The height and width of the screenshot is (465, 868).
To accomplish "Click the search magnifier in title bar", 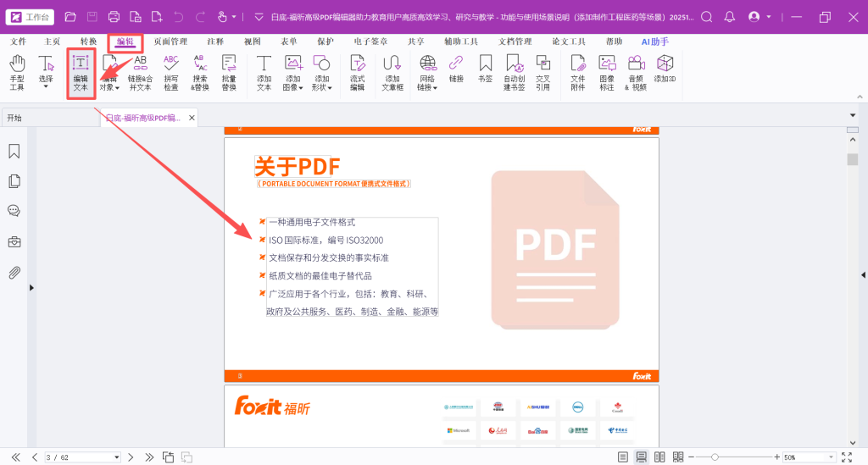I will coord(707,17).
